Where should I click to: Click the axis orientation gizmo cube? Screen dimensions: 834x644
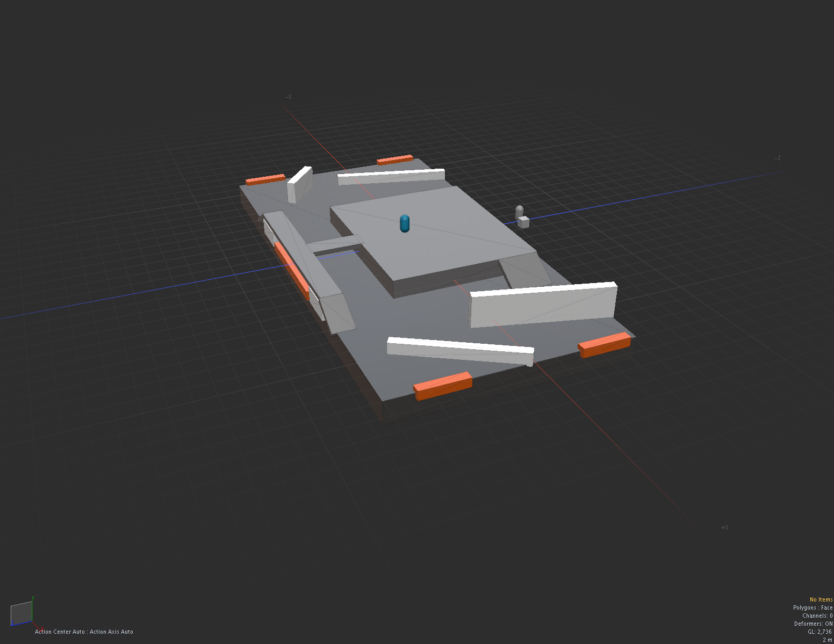coord(21,613)
